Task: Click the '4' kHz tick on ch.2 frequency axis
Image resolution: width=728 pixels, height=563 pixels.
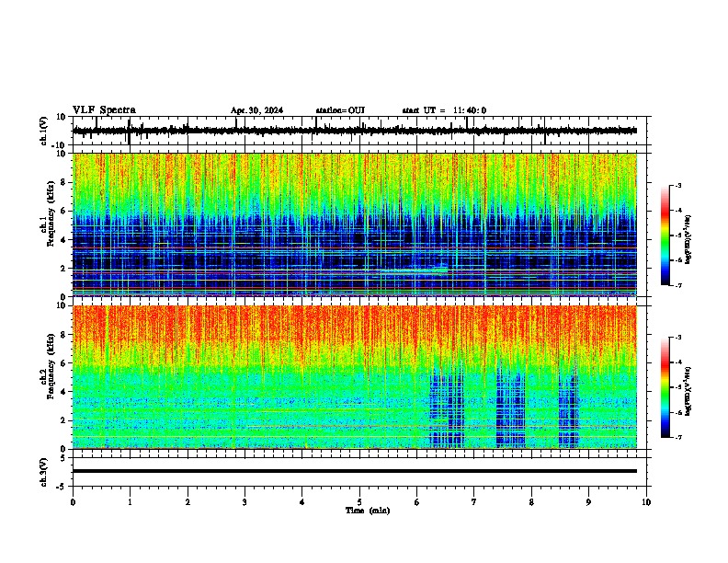Action: (x=63, y=392)
